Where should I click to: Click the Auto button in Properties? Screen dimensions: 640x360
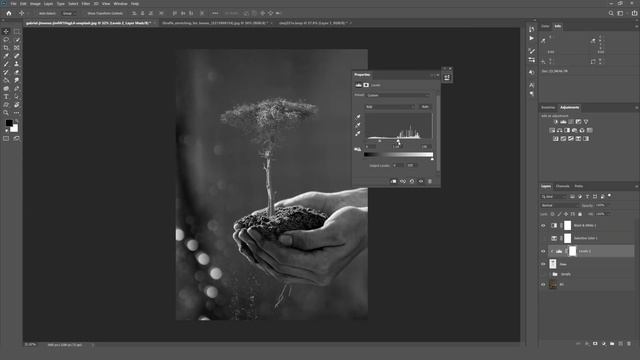425,107
